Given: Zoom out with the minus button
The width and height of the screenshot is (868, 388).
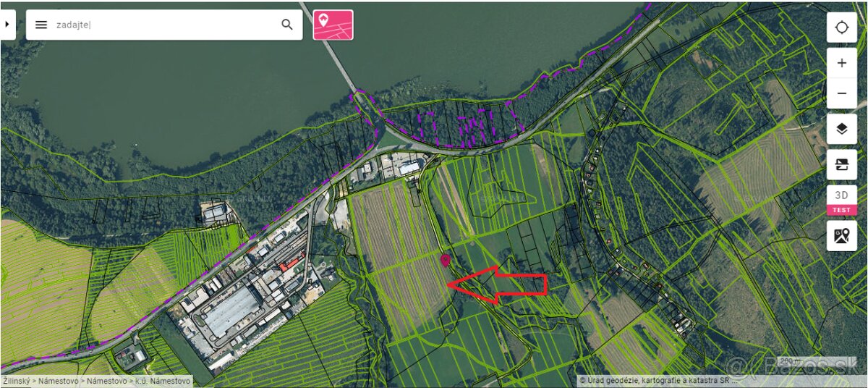Looking at the screenshot, I should coord(842,93).
